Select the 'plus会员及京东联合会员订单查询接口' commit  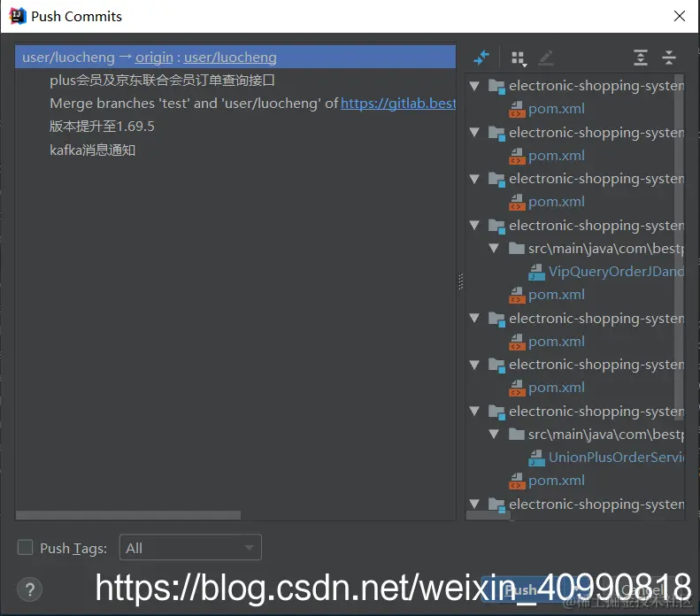point(162,81)
